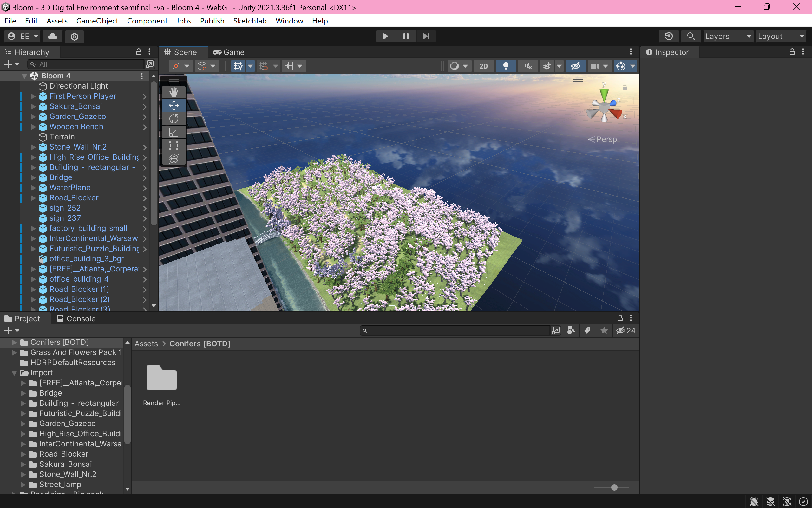Open Undo History icon
Image resolution: width=812 pixels, height=508 pixels.
pos(669,36)
